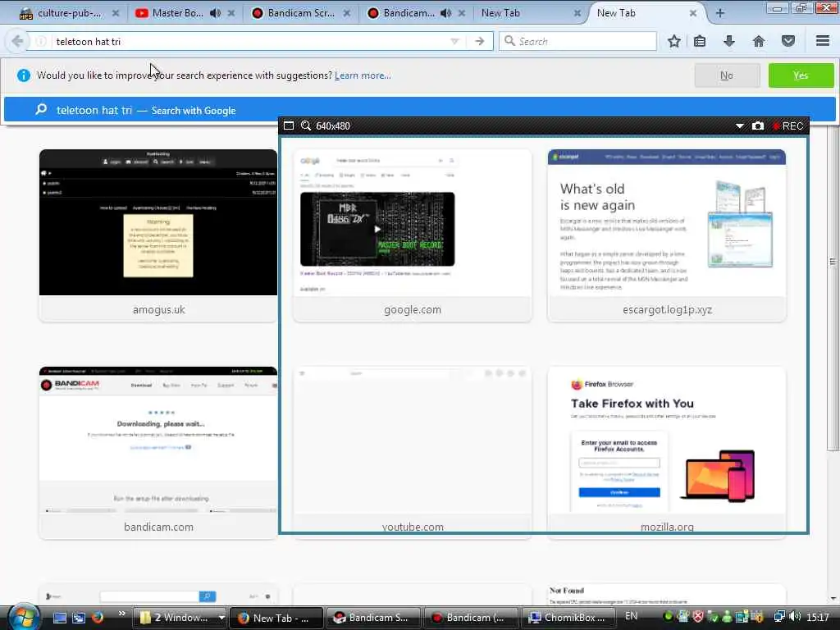Activate 'ChomikBox ...' taskbar button
The height and width of the screenshot is (630, 840).
pos(568,618)
